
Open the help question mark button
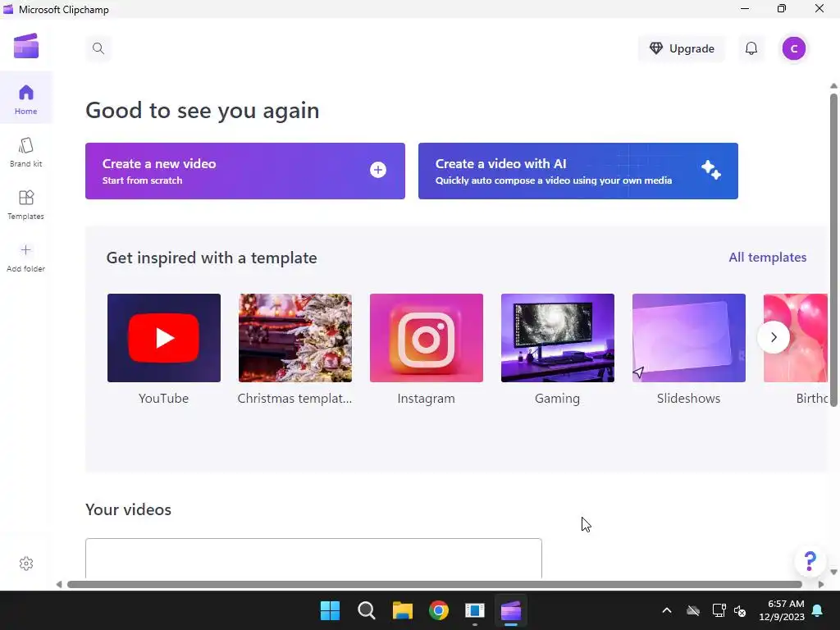coord(810,561)
